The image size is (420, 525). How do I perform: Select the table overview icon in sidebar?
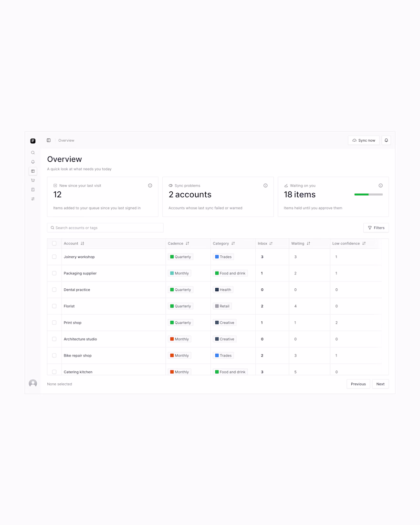33,171
